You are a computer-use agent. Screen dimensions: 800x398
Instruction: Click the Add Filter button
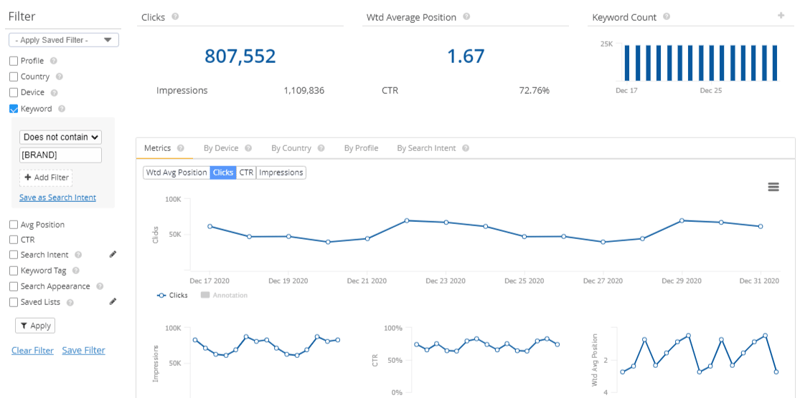click(46, 178)
